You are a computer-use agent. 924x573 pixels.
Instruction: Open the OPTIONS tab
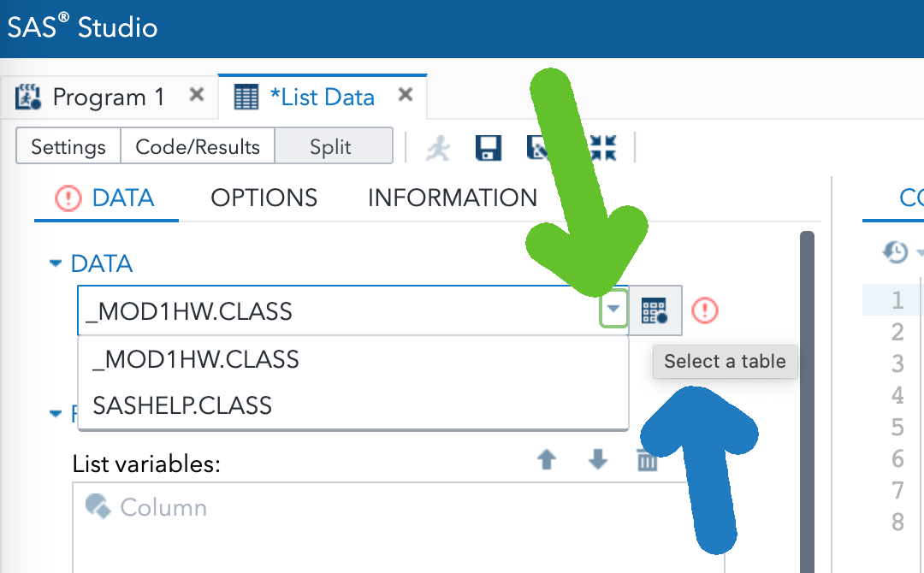pos(264,198)
